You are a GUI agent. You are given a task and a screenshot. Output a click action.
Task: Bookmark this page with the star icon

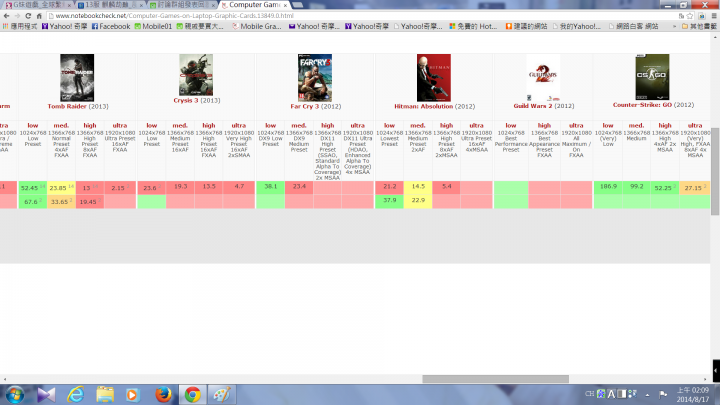click(x=690, y=16)
